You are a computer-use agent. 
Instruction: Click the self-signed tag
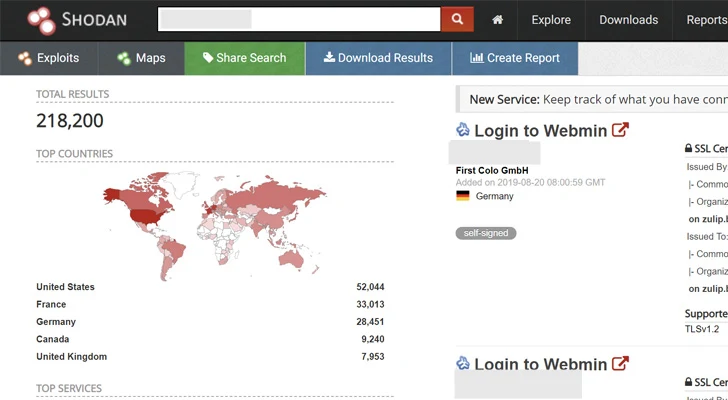click(x=486, y=233)
